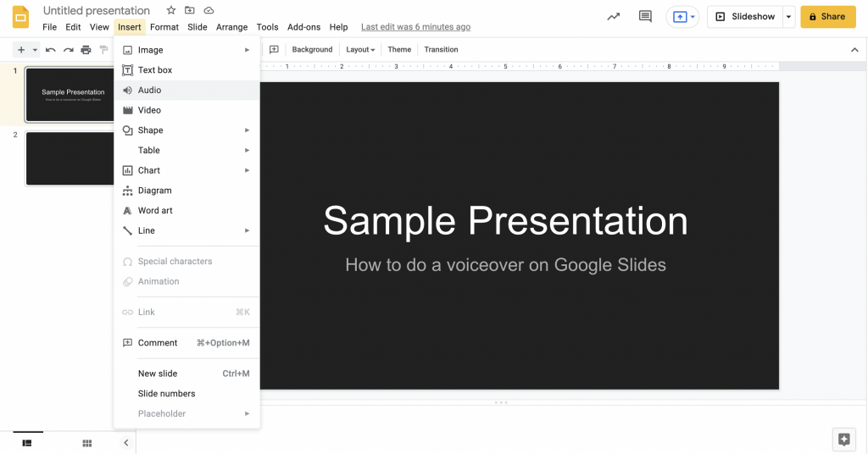868x454 pixels.
Task: Choose Video from Insert menu
Action: tap(186, 110)
